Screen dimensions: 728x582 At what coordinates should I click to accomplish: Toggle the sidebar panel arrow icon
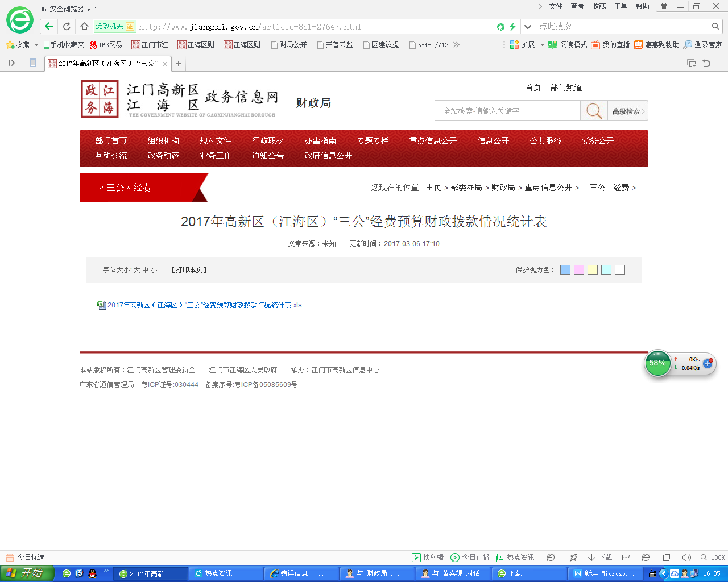[x=12, y=63]
